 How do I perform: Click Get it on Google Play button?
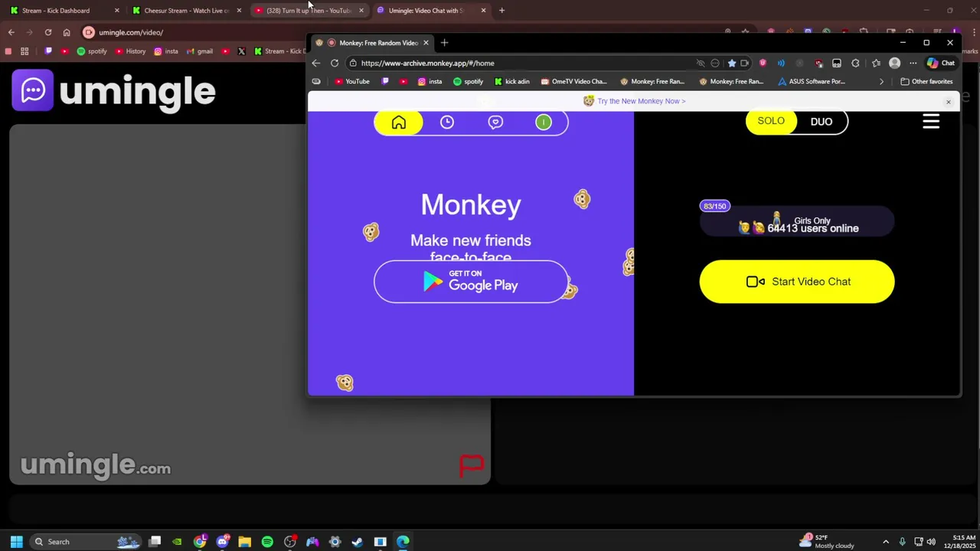tap(471, 282)
